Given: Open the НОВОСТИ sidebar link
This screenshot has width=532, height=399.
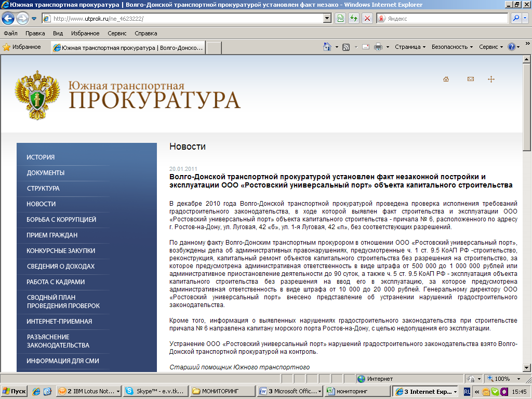Looking at the screenshot, I should click(41, 204).
